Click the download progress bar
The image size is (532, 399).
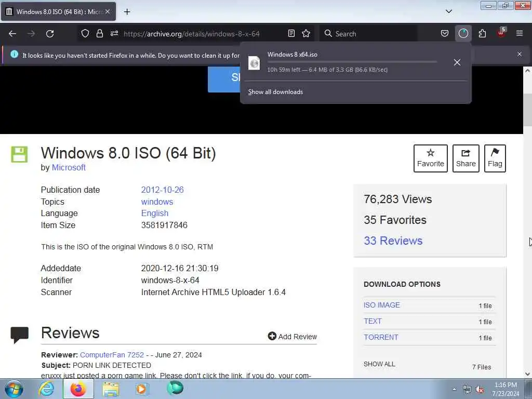tap(352, 62)
